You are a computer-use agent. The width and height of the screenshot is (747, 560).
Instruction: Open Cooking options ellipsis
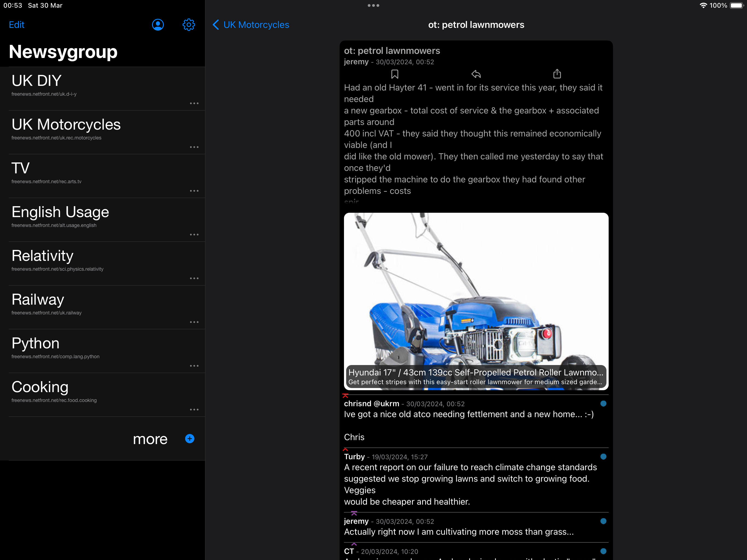click(194, 409)
